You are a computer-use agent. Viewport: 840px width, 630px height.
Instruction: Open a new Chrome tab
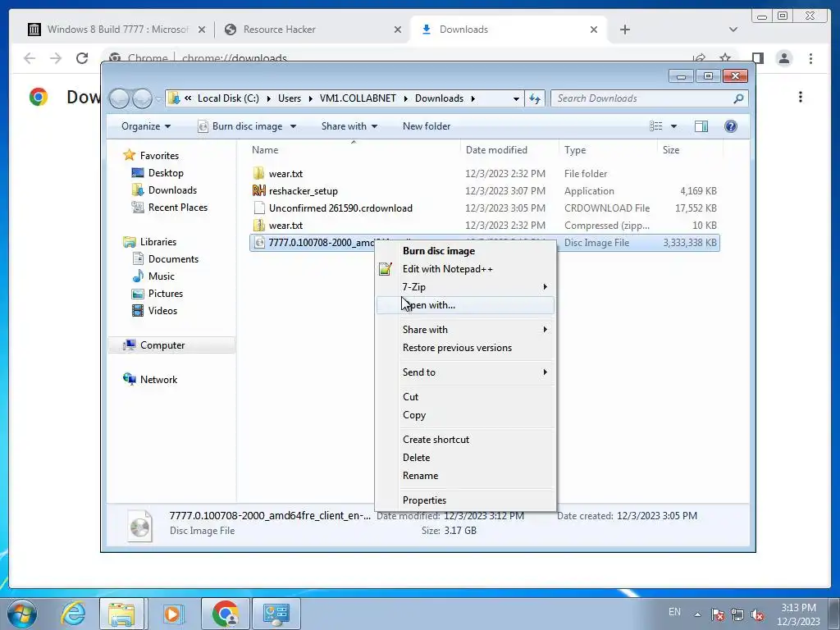624,30
